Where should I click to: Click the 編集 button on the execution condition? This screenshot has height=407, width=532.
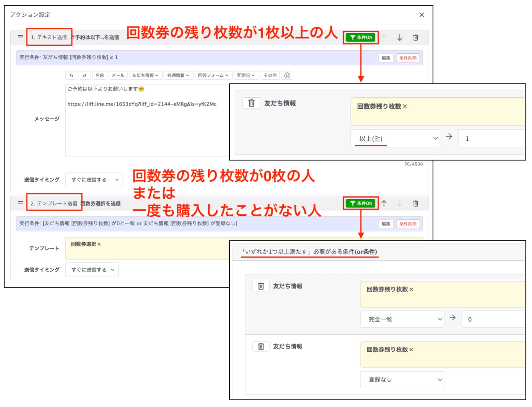coord(386,58)
